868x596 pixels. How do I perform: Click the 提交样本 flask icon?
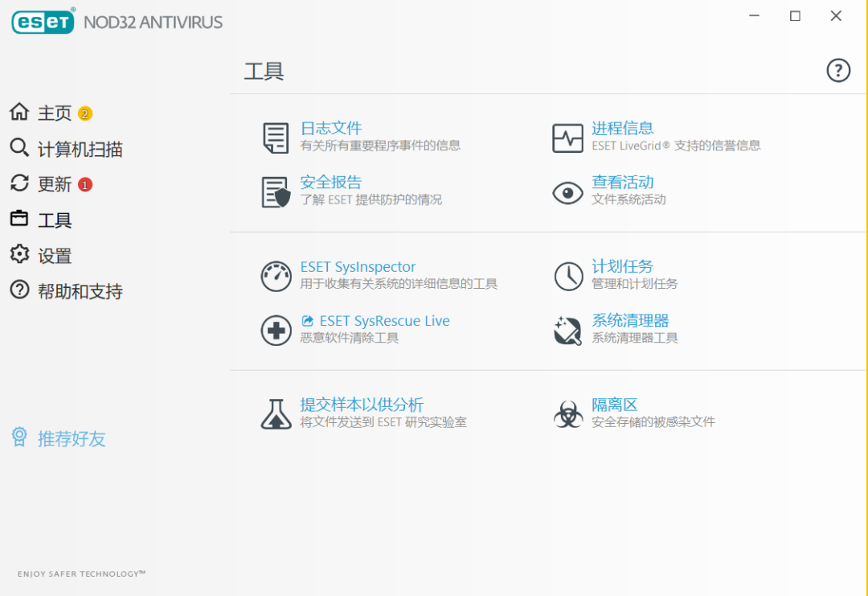(276, 413)
